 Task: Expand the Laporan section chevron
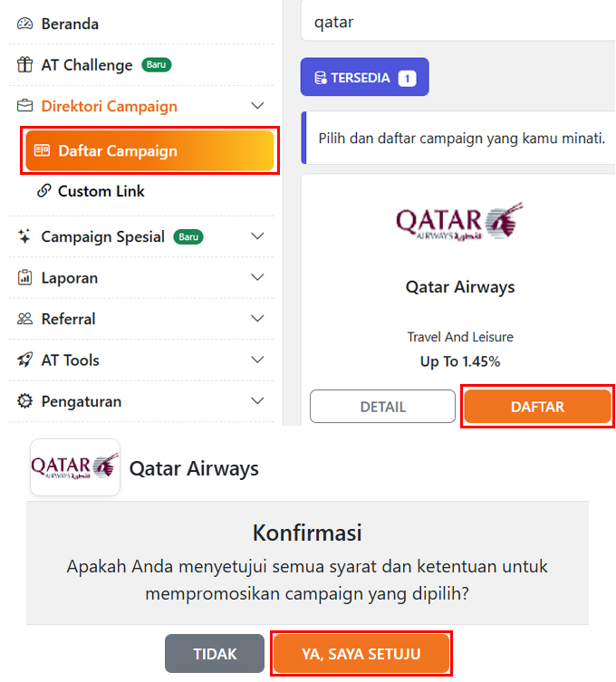(257, 278)
